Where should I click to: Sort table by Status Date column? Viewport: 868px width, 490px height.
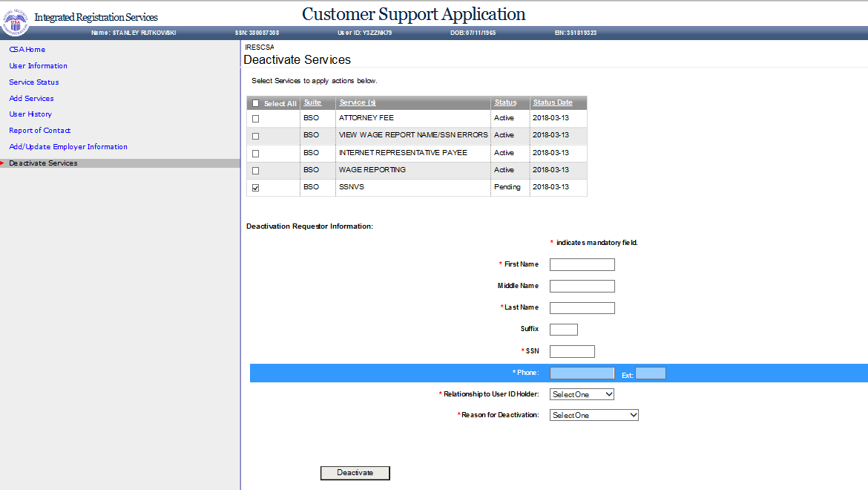(x=553, y=102)
